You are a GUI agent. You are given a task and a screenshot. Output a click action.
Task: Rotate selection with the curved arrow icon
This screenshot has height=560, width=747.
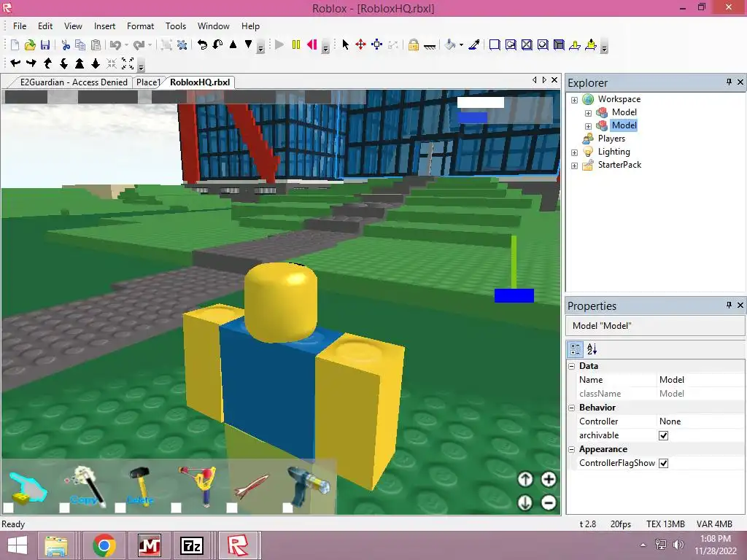point(203,44)
